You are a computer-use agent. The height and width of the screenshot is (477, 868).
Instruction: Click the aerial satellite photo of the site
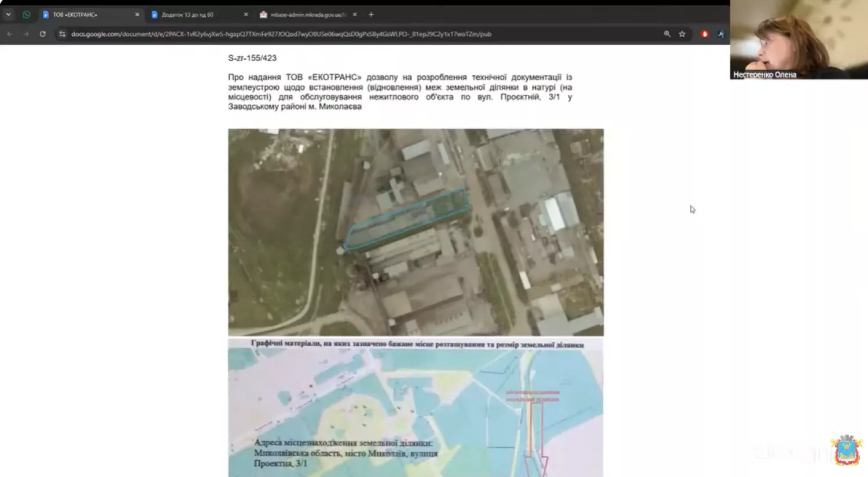coord(415,232)
